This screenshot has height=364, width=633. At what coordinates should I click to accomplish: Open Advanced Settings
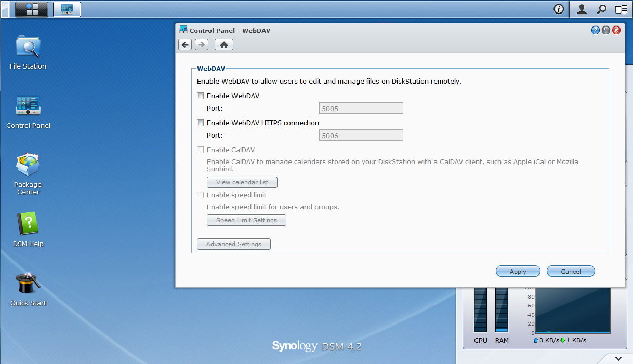(234, 244)
